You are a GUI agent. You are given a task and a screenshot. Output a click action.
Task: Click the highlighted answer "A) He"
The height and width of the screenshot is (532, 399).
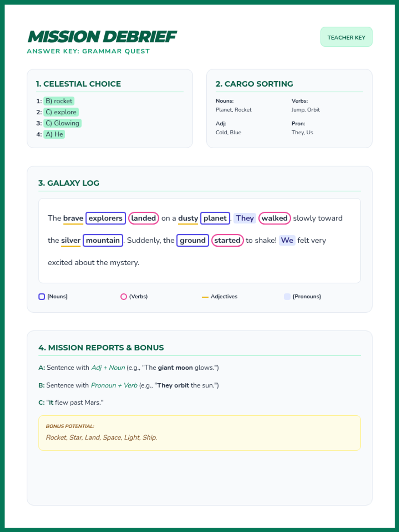[54, 134]
